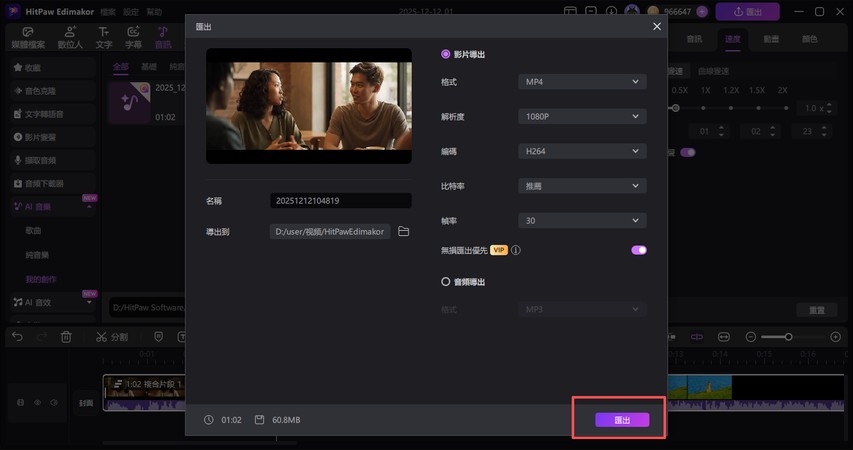853x450 pixels.
Task: Open the 文字 text panel
Action: 103,38
